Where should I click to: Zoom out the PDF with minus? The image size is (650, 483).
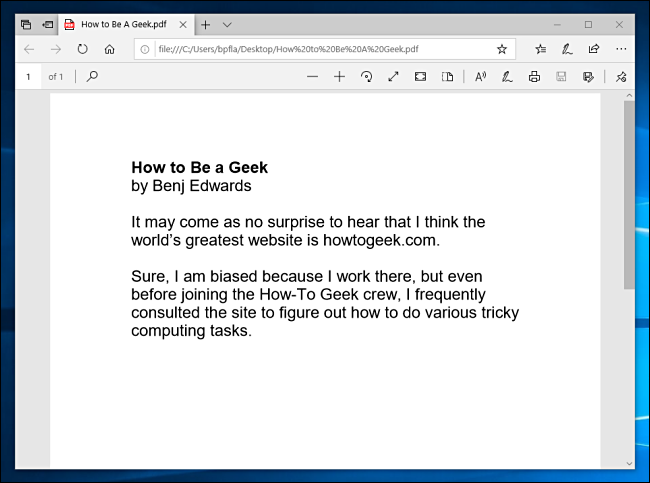pyautogui.click(x=313, y=77)
